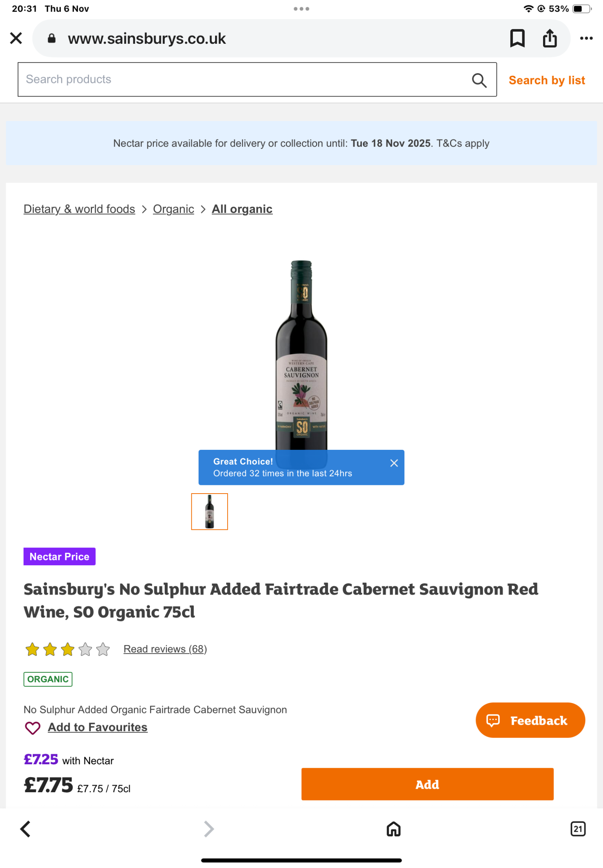This screenshot has height=868, width=603.
Task: Tap the Search products input field
Action: click(x=242, y=80)
